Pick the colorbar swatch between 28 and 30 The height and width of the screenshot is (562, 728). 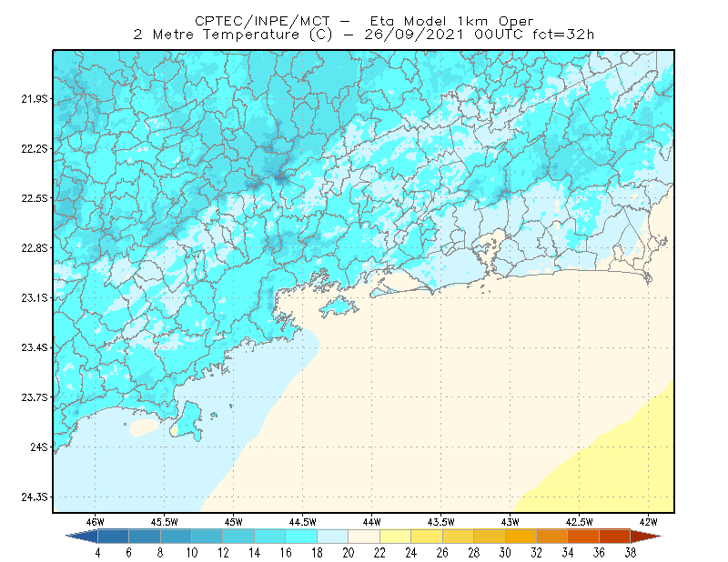[490, 537]
